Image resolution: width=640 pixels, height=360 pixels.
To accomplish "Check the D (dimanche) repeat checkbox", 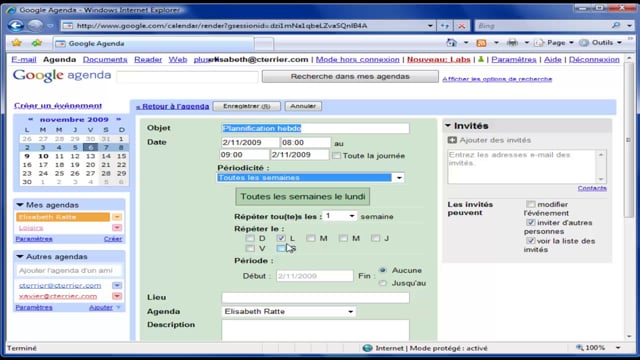I will tap(250, 238).
